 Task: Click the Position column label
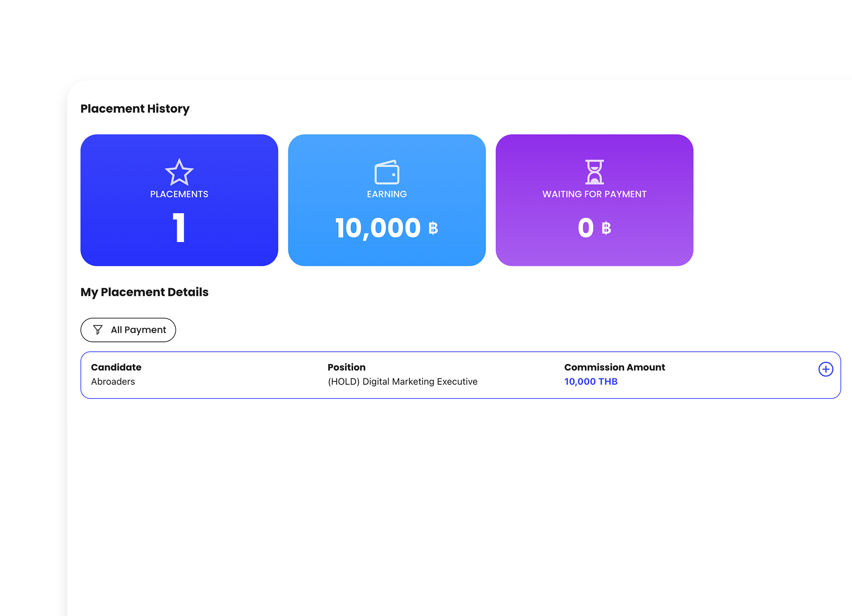346,367
